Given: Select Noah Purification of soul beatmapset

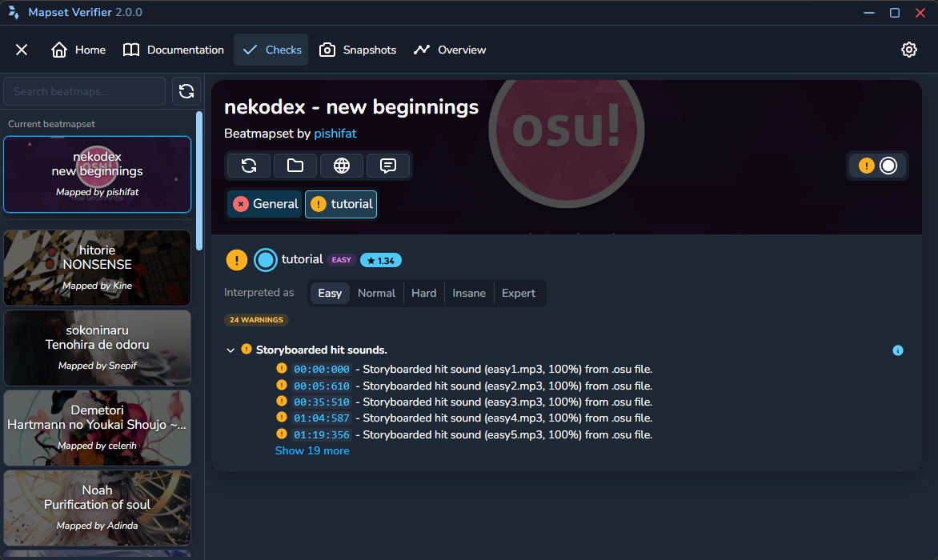Looking at the screenshot, I should click(98, 508).
